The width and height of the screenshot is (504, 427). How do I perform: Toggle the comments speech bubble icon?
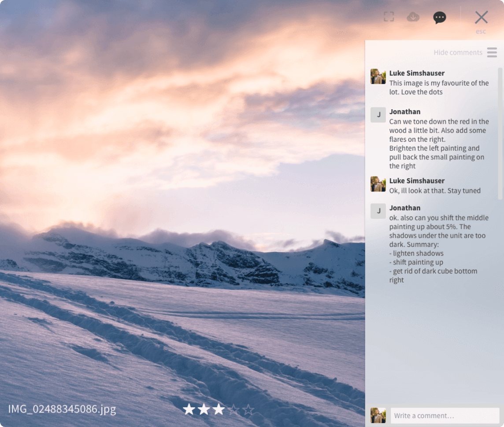(x=439, y=18)
